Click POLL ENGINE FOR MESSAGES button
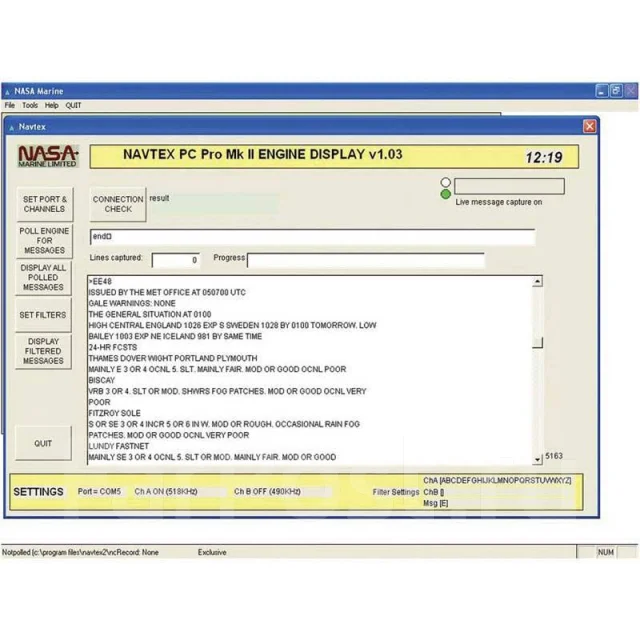 [x=44, y=240]
